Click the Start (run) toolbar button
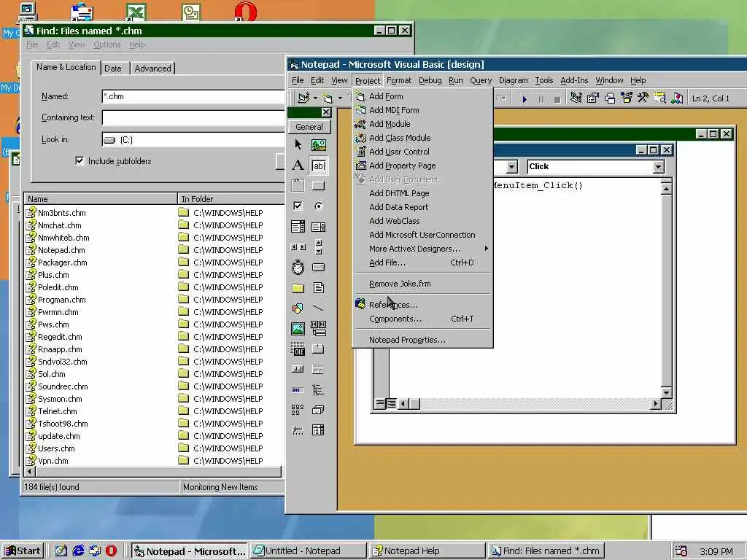 coord(524,99)
